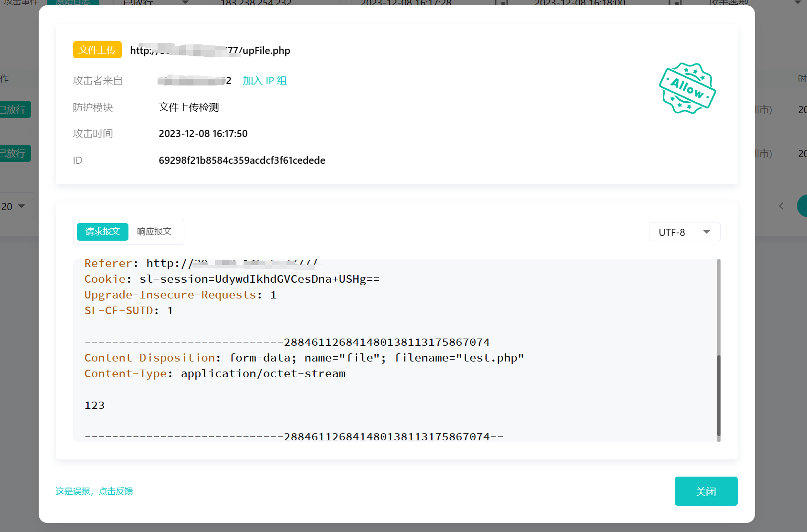Screen dimensions: 807x532
Task: Click the SL-CE-SUID header line
Action: click(x=129, y=310)
